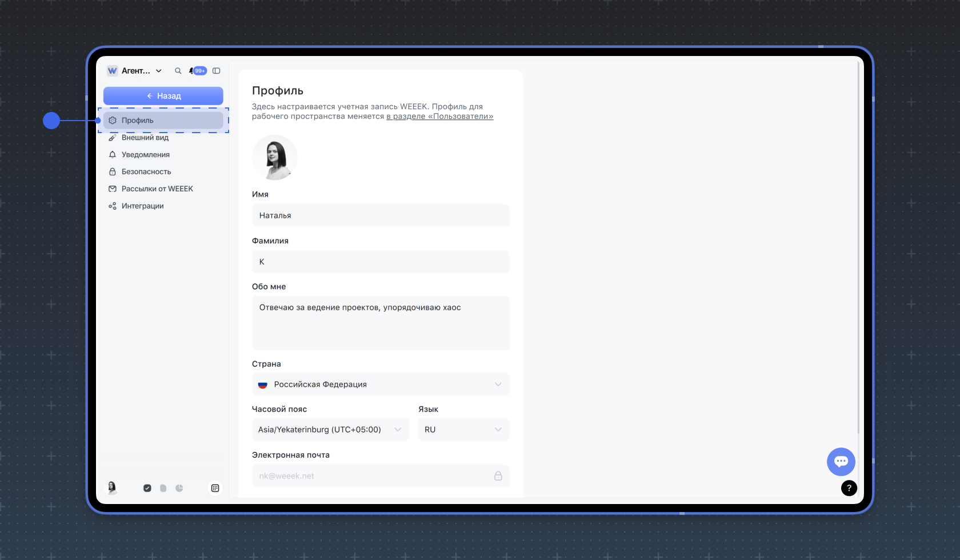Open the search magnifier in the sidebar

coord(178,71)
